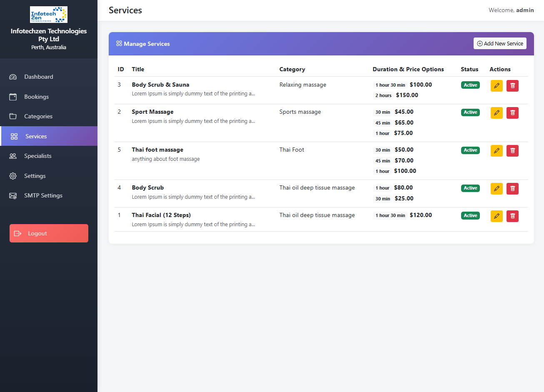
Task: Click the Sport Massage service title
Action: [x=152, y=112]
